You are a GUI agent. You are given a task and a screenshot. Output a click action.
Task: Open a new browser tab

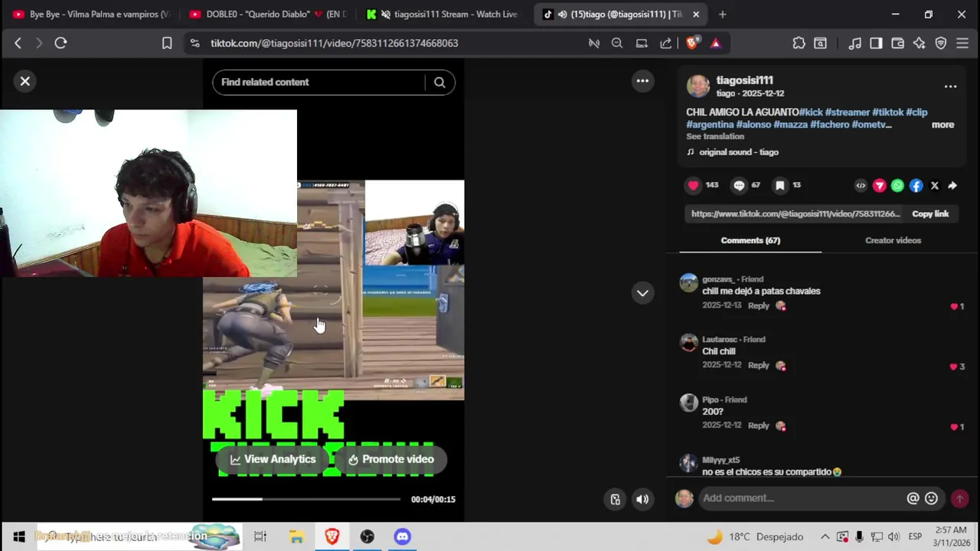click(x=722, y=14)
